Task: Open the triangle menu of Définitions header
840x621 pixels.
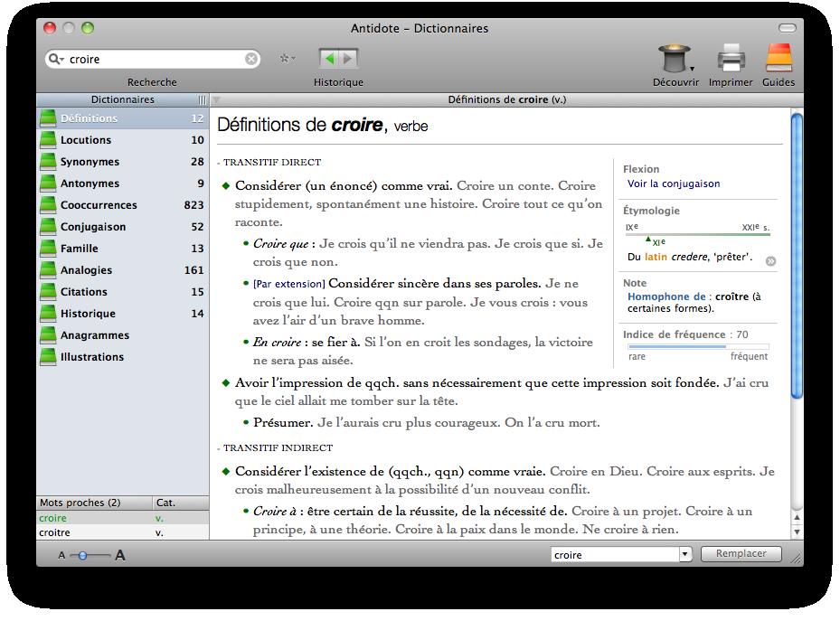Action: [216, 99]
